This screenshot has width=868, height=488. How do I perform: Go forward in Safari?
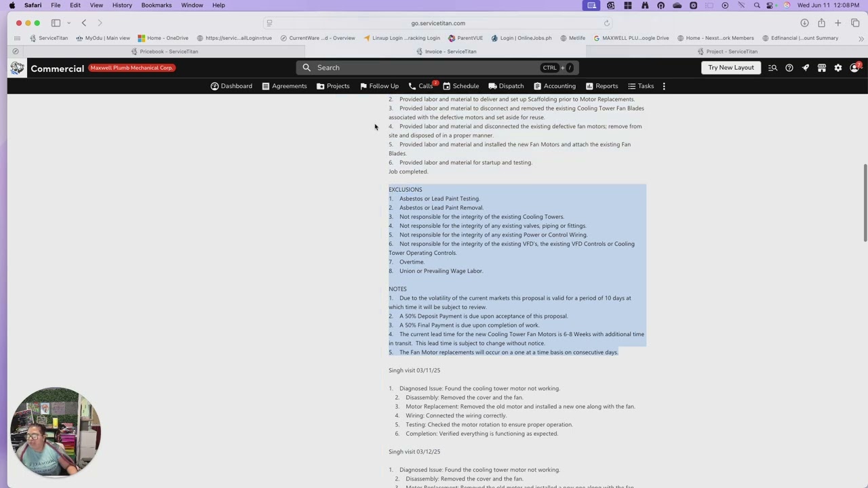100,23
